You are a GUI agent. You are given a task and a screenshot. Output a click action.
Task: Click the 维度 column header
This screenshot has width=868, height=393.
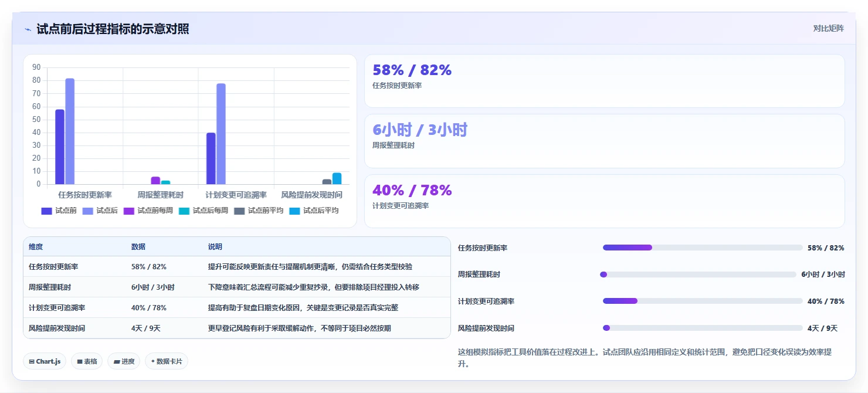(36, 247)
